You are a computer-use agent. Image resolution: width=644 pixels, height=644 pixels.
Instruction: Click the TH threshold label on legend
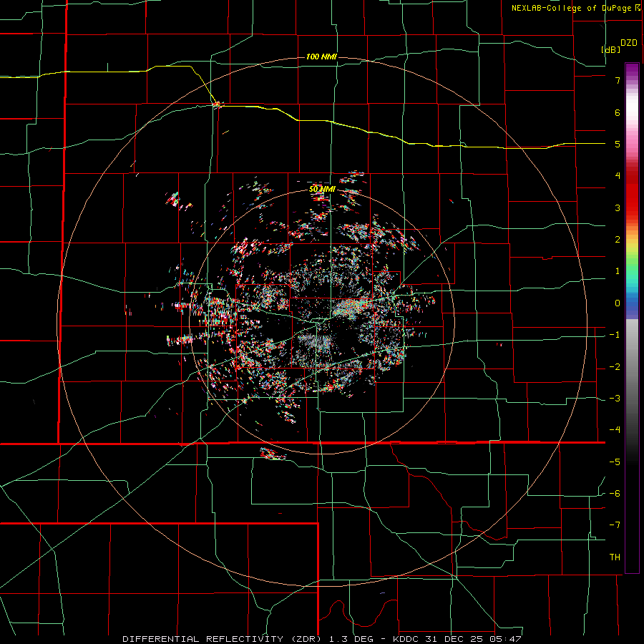pos(615,557)
